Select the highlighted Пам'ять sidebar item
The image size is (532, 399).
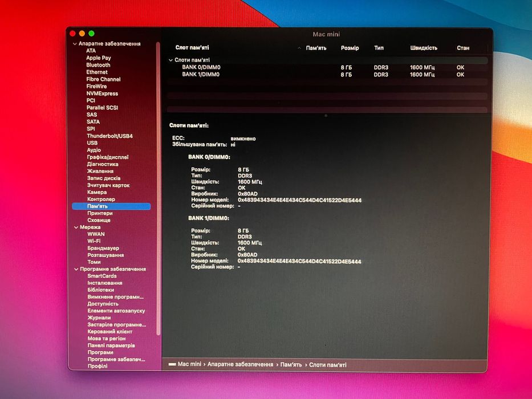[111, 206]
